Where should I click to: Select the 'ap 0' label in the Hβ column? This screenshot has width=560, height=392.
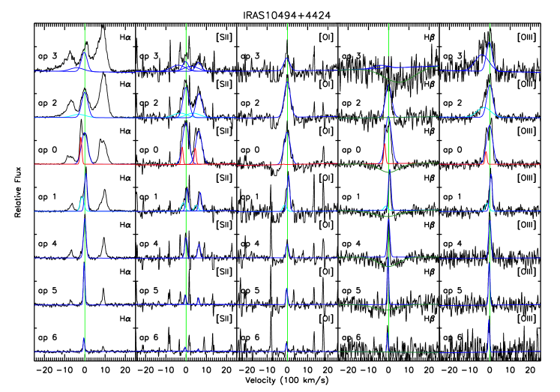click(x=352, y=150)
